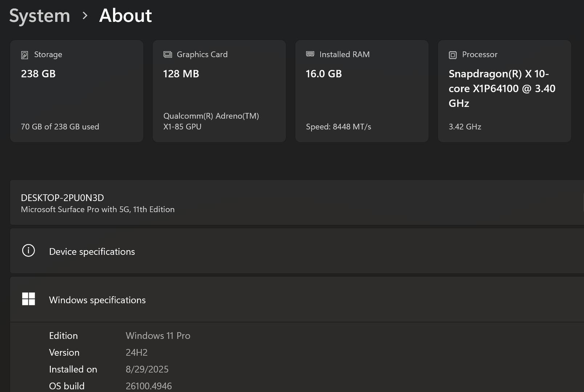Viewport: 584px width, 392px height.
Task: Click the Installed RAM memory icon
Action: pyautogui.click(x=310, y=54)
